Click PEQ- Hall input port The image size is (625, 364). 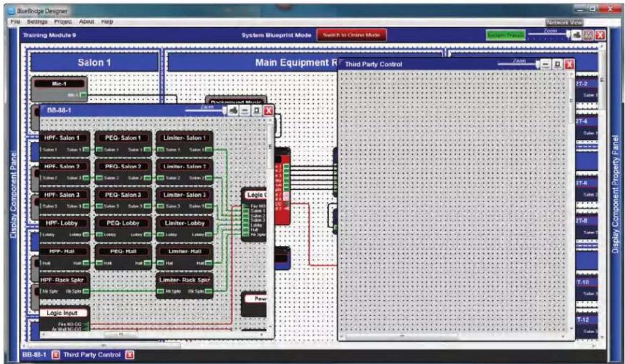pos(99,263)
